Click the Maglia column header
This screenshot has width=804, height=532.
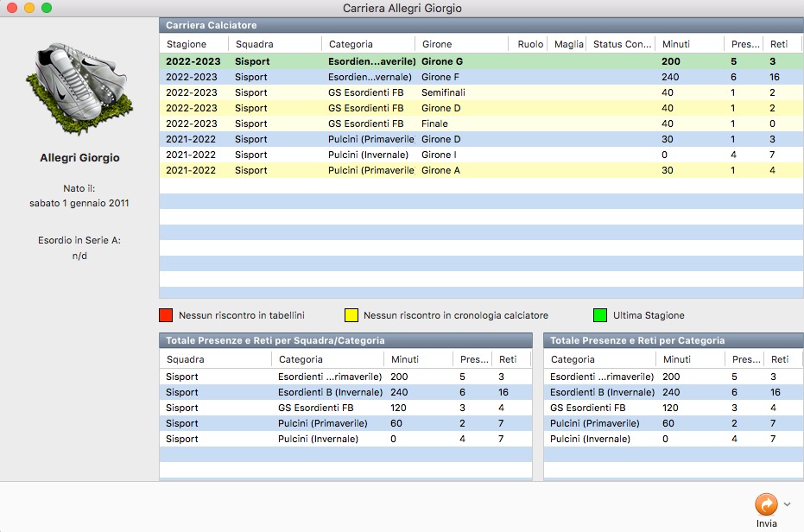click(568, 44)
